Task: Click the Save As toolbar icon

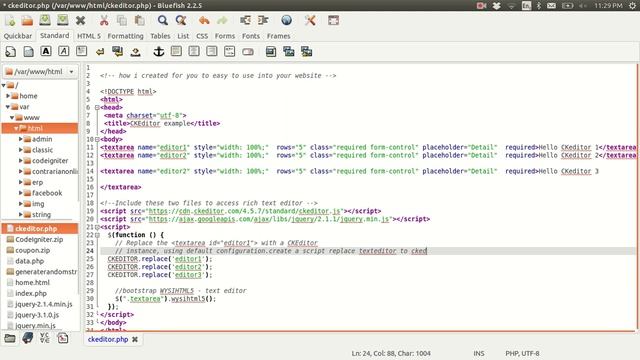Action: coord(62,20)
